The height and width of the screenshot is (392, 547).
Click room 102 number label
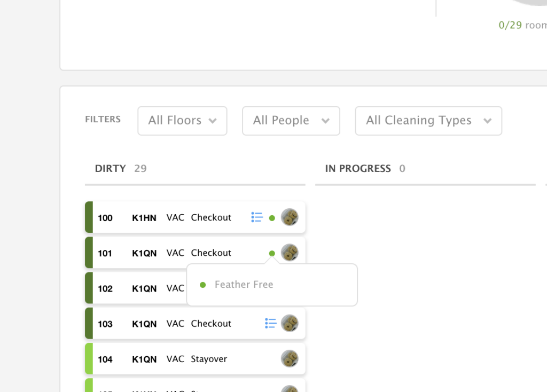tap(105, 288)
